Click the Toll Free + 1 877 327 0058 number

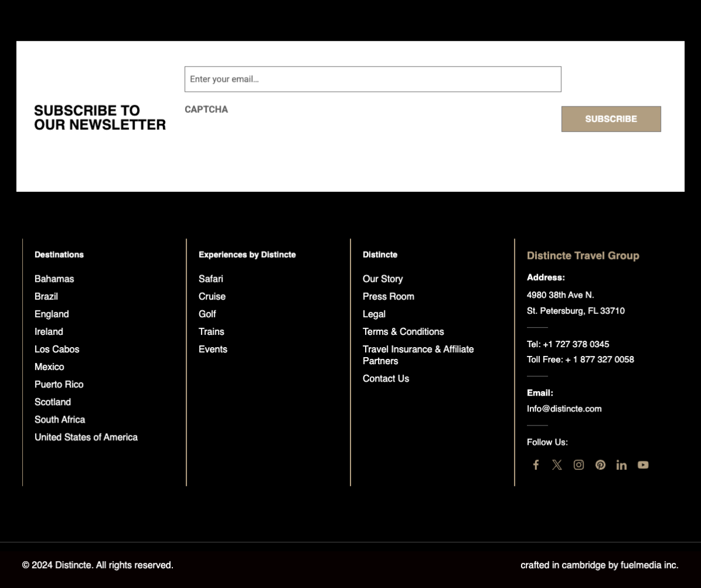[x=580, y=359]
